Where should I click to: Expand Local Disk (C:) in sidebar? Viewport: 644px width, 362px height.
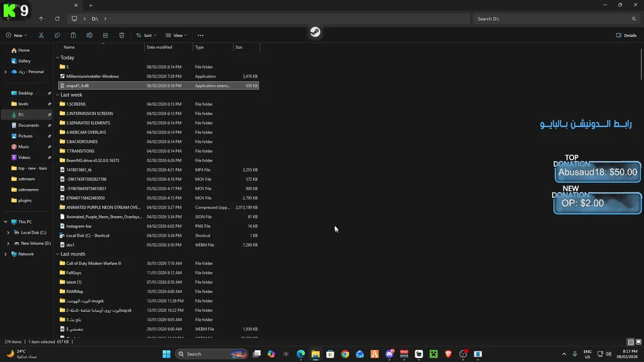[8, 233]
